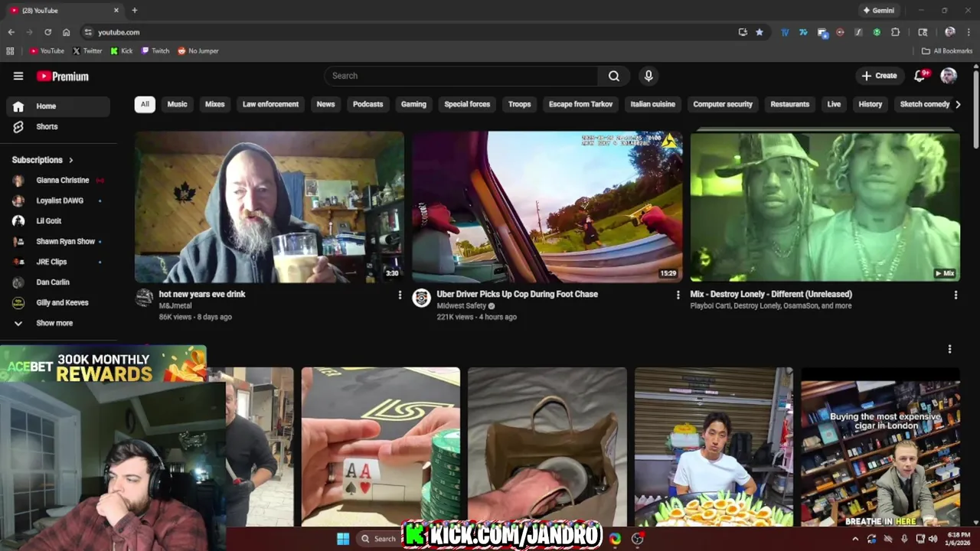Open the YouTube bookmark
Image resolution: width=980 pixels, height=551 pixels.
(47, 51)
